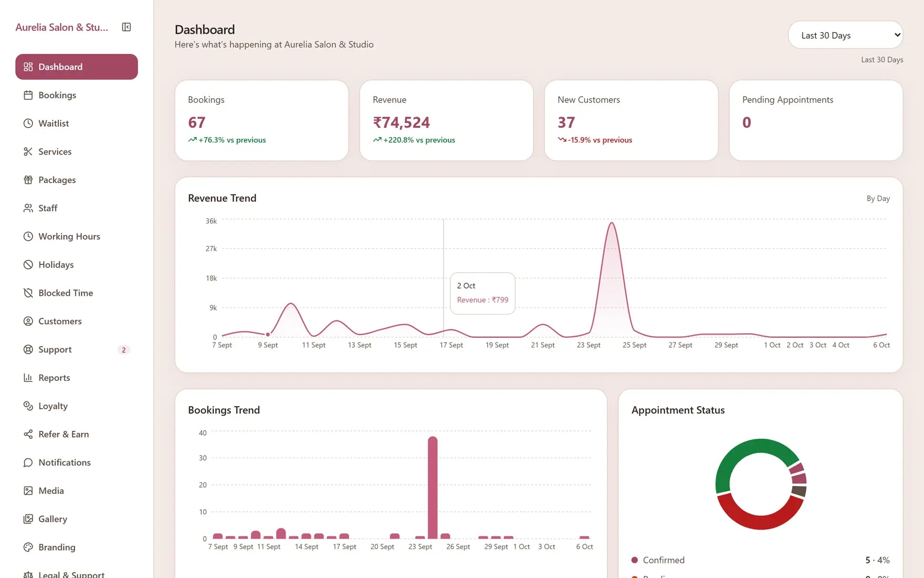
Task: Open the Bookings menu item
Action: pyautogui.click(x=77, y=95)
